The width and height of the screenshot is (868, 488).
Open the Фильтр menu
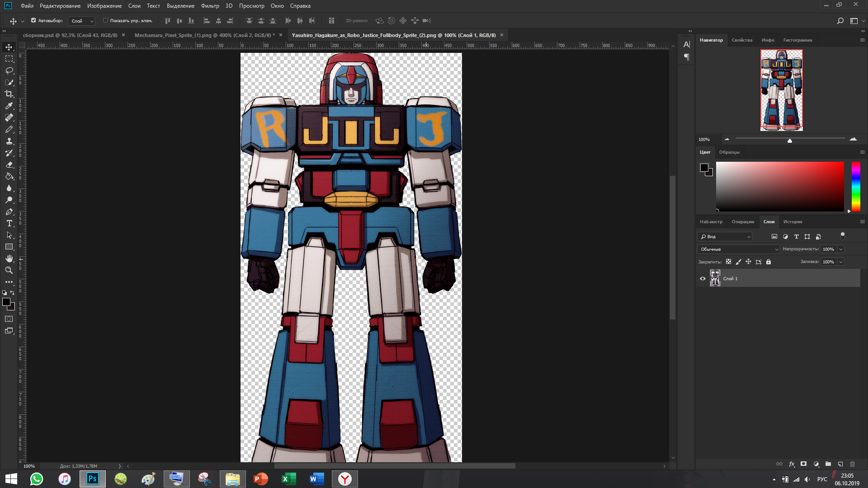[210, 6]
